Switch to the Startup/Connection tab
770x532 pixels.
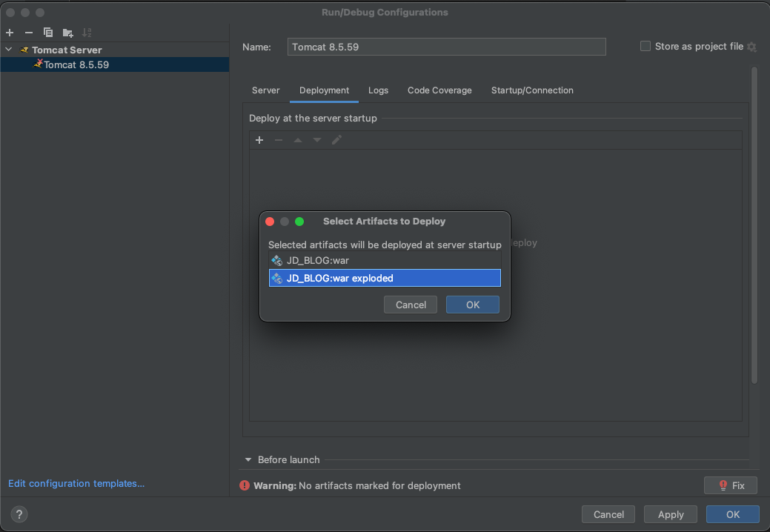pyautogui.click(x=532, y=90)
